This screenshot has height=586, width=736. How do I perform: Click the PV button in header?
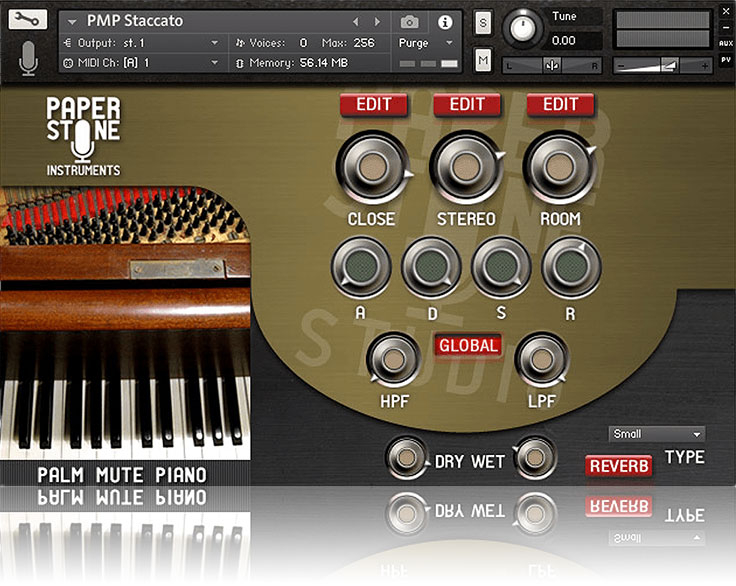tap(726, 59)
